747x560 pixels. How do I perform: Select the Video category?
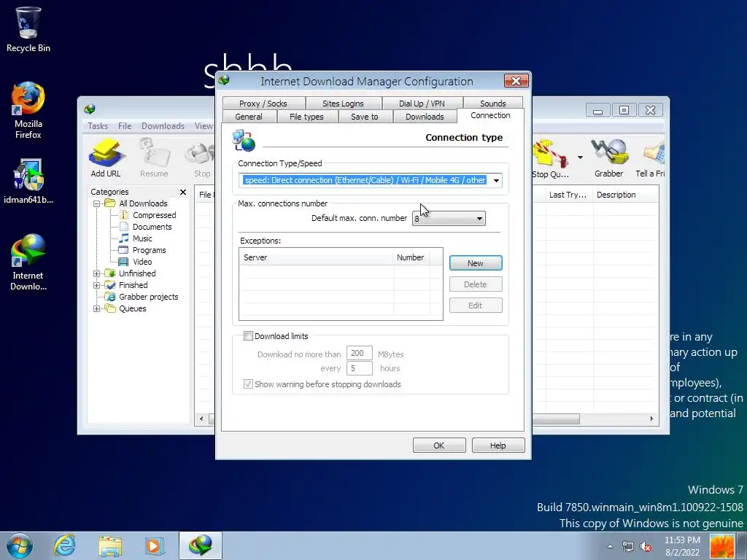coord(142,262)
